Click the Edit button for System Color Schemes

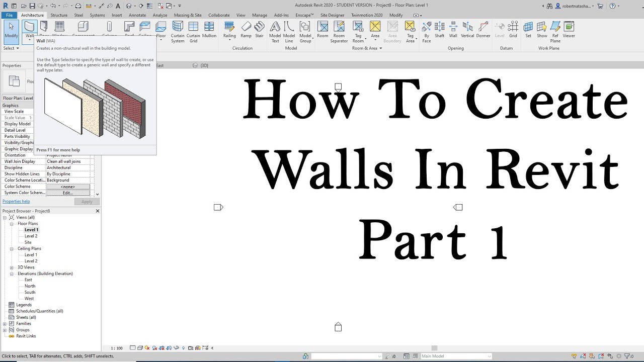[x=68, y=193]
